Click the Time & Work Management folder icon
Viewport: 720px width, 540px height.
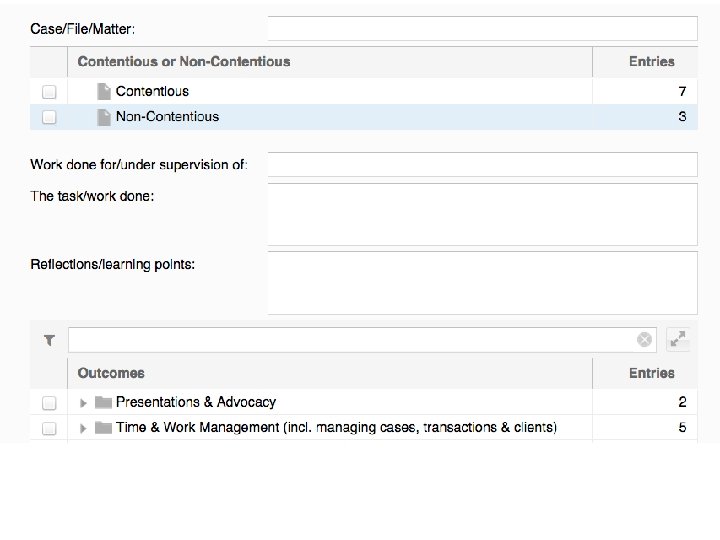coord(103,428)
